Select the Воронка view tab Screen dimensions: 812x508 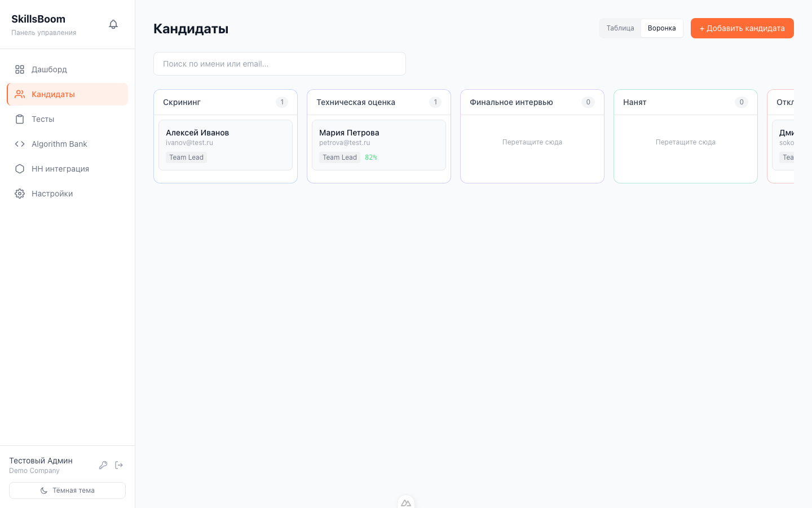click(x=662, y=28)
